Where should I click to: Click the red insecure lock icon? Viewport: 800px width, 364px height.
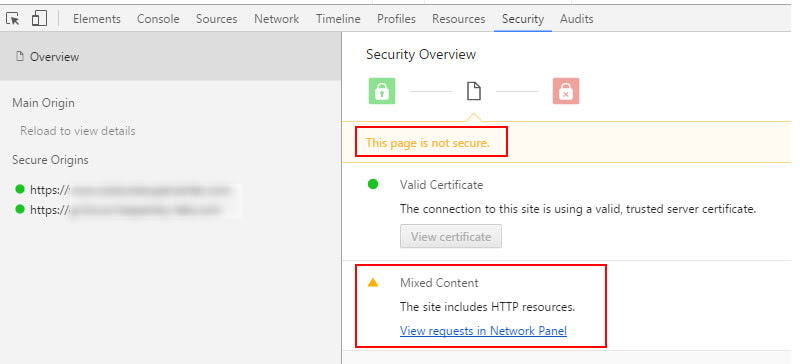pyautogui.click(x=565, y=91)
